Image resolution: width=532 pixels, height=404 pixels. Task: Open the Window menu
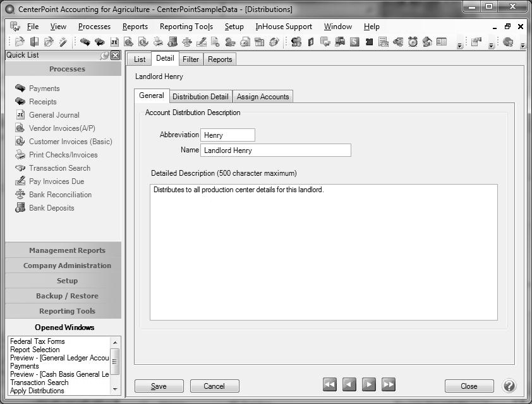click(x=338, y=27)
